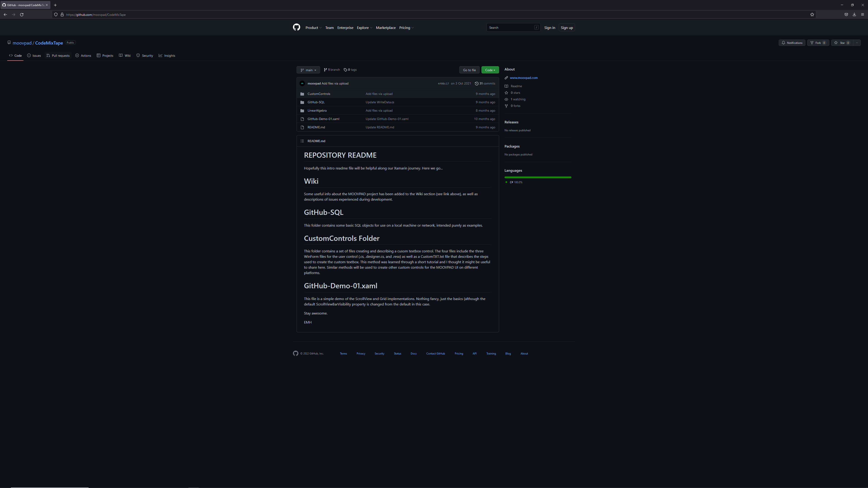Click the Notifications button
Viewport: 868px width, 488px height.
coord(792,43)
